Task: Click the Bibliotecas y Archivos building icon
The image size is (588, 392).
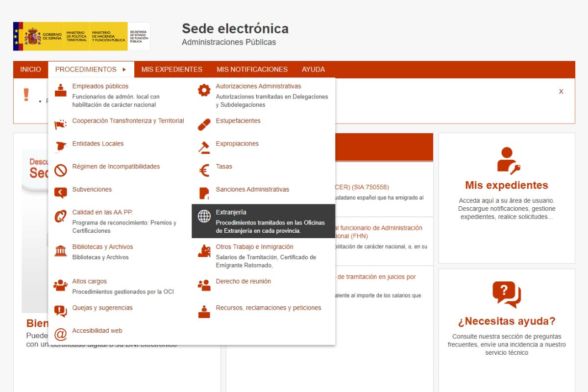Action: pyautogui.click(x=60, y=250)
